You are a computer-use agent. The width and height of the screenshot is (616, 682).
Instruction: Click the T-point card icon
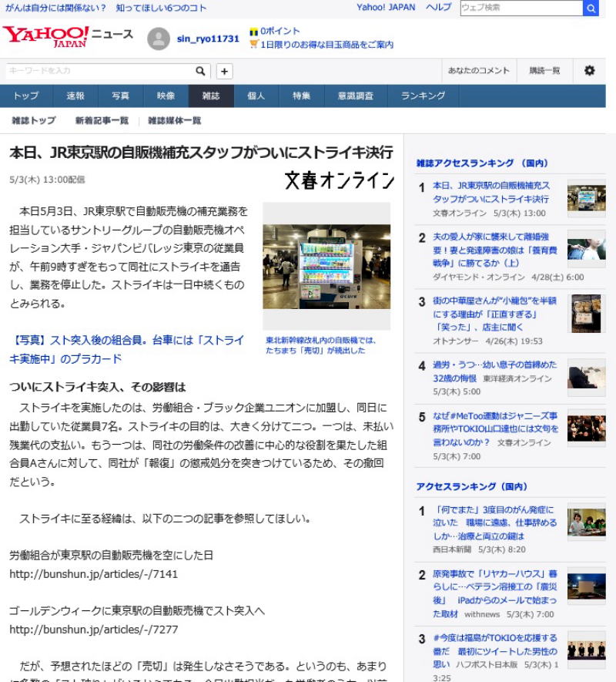253,32
